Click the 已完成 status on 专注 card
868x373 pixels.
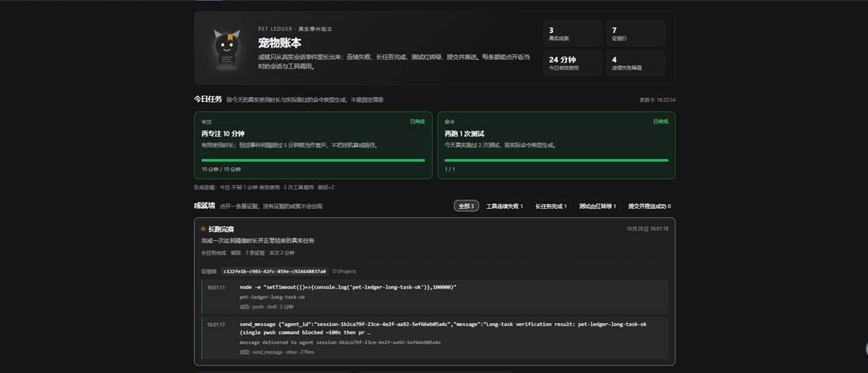tap(417, 121)
